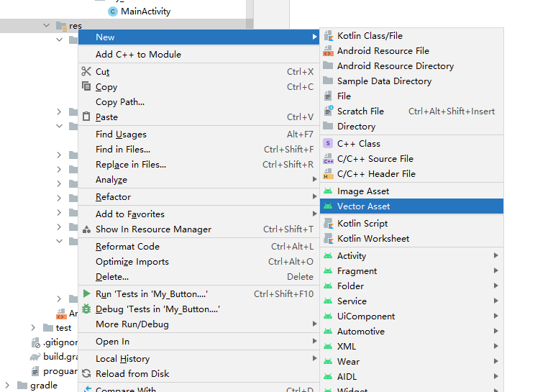Click the Debug bug icon
This screenshot has height=392, width=553.
pyautogui.click(x=86, y=309)
